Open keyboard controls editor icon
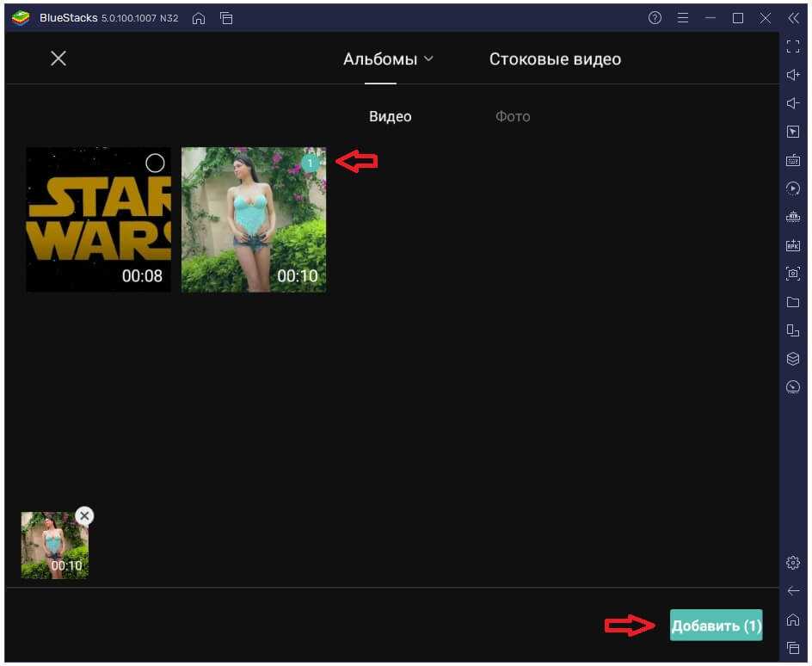This screenshot has width=812, height=666. (793, 160)
